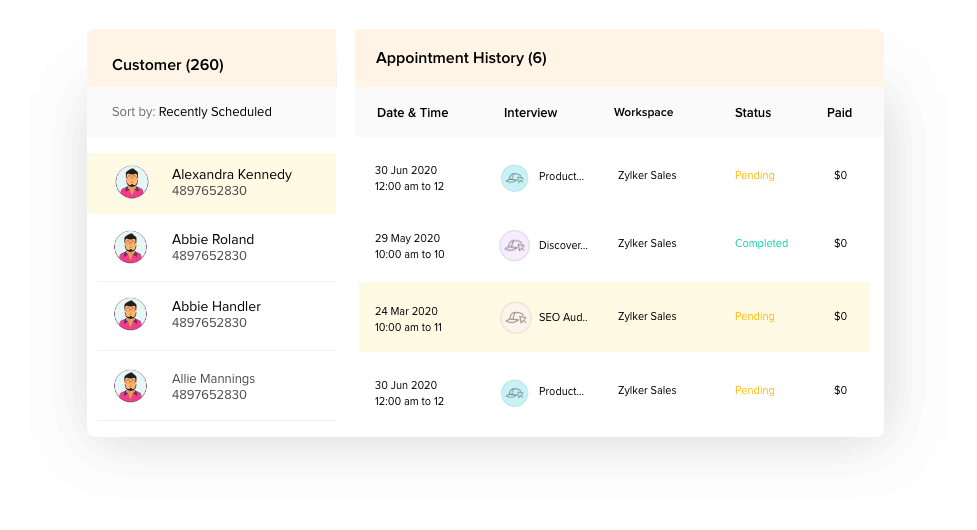Click Allie Mannings' avatar icon
The width and height of the screenshot is (977, 530).
[x=131, y=386]
